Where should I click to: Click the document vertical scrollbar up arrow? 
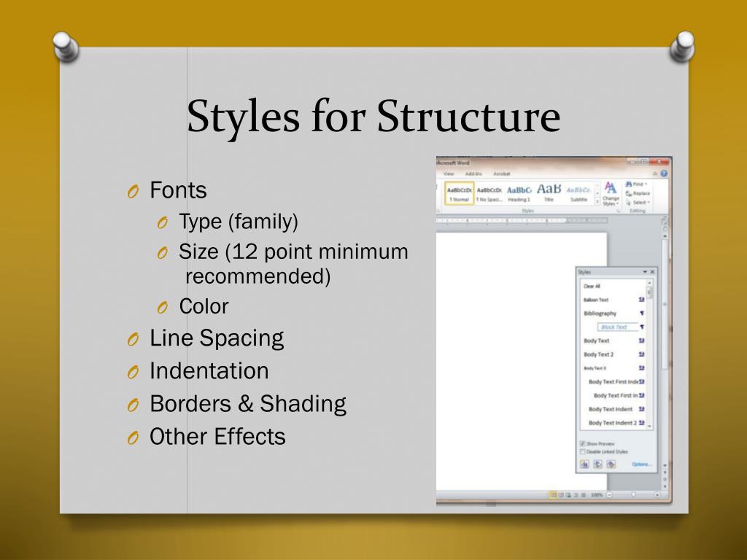coord(665,236)
